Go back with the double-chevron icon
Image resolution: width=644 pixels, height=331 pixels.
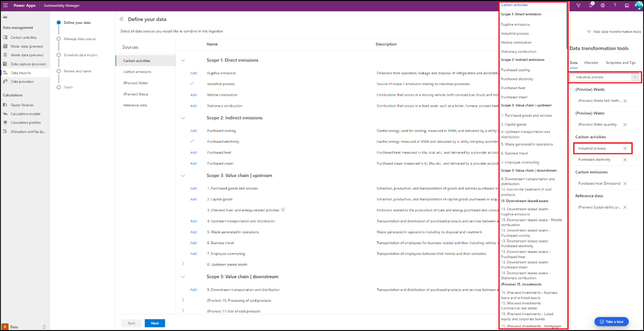coord(122,19)
